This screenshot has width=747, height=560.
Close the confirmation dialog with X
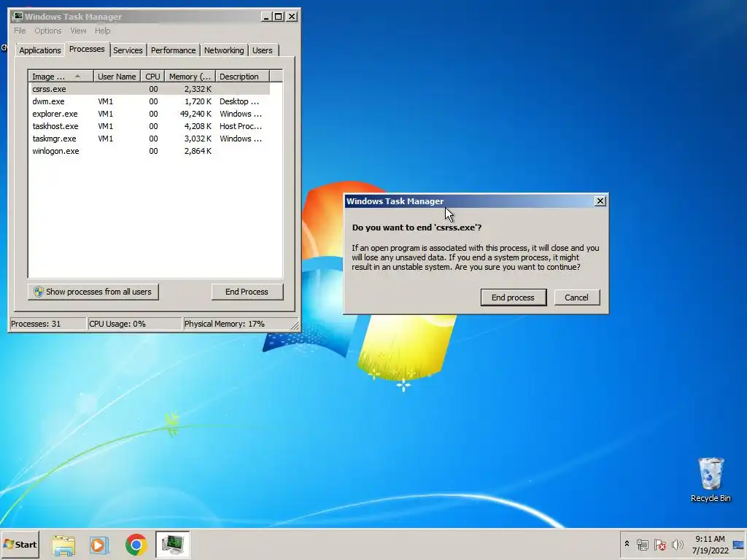(x=600, y=201)
